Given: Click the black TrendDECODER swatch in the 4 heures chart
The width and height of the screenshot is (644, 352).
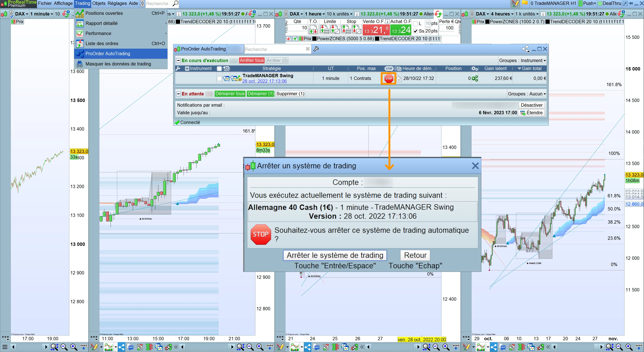Looking at the screenshot, I should (x=547, y=22).
